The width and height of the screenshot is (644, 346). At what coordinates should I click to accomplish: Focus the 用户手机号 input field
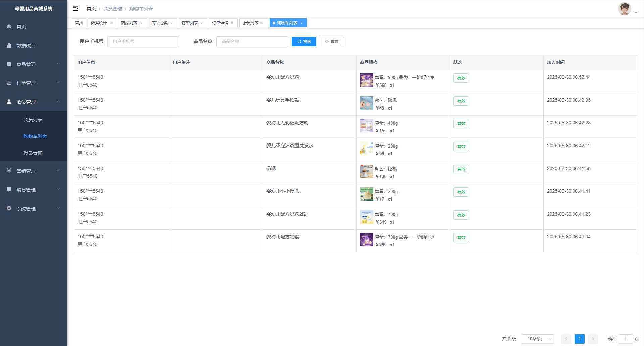tap(143, 42)
